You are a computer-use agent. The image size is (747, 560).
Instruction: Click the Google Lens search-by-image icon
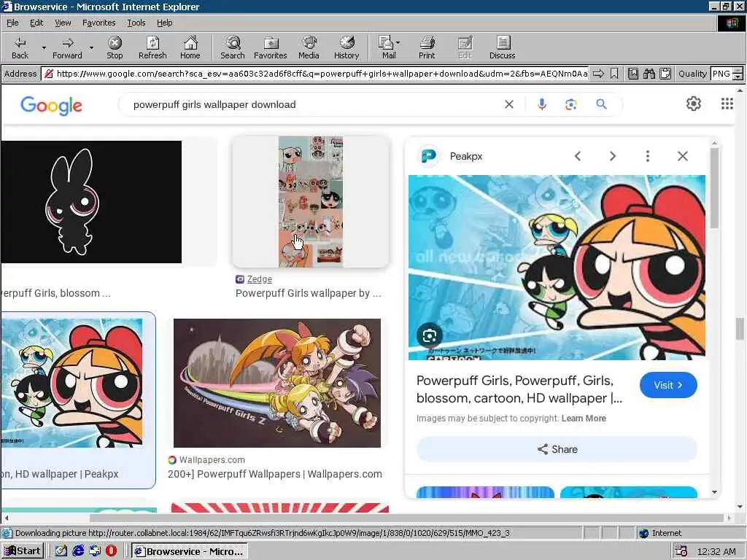pos(570,104)
